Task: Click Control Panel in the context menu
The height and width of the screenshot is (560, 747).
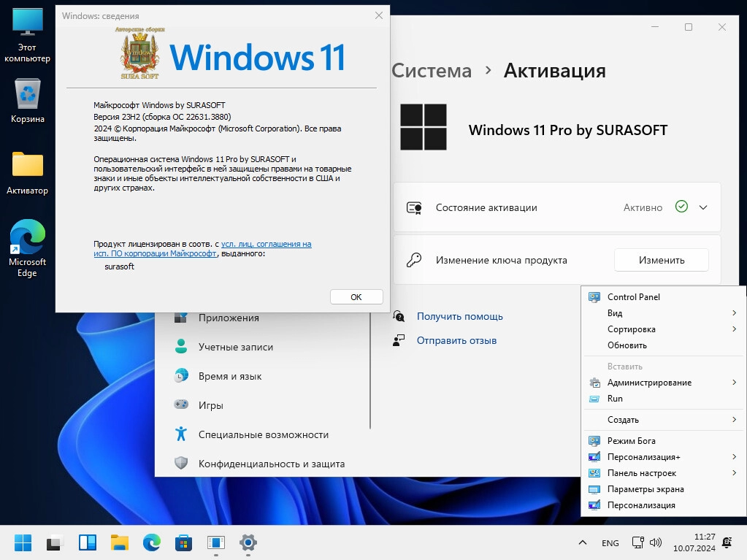Action: pyautogui.click(x=633, y=297)
